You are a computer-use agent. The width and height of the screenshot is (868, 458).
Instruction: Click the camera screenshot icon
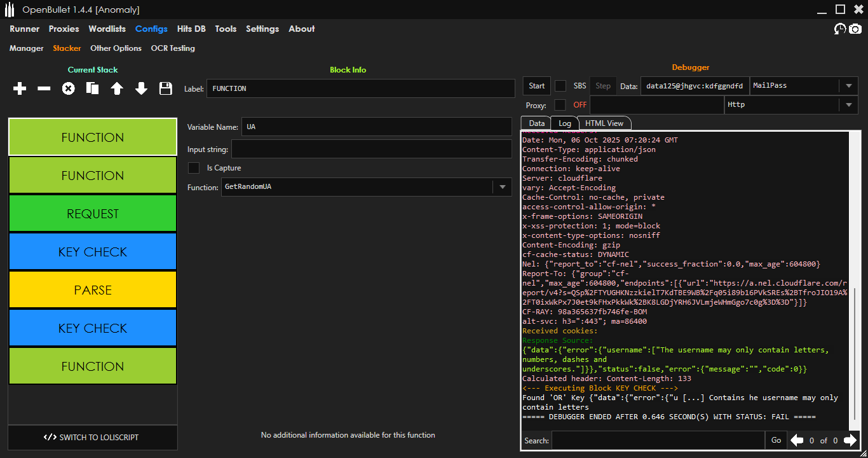click(x=855, y=29)
